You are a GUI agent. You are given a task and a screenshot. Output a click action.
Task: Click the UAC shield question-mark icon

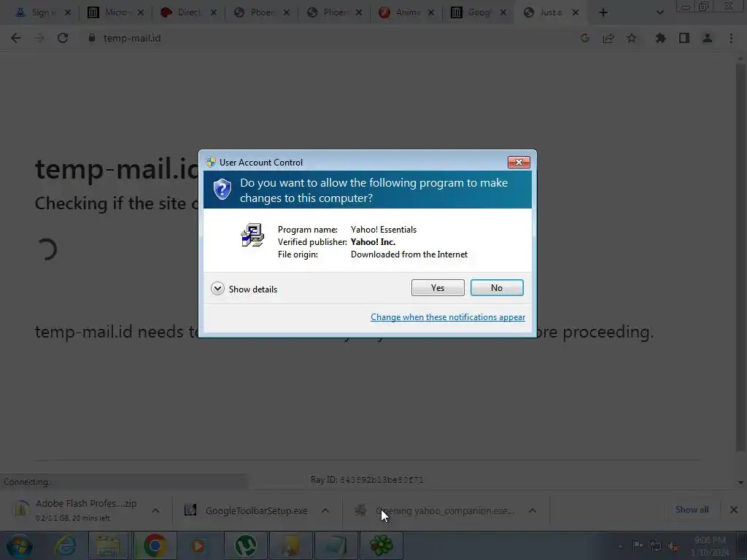[x=222, y=190]
